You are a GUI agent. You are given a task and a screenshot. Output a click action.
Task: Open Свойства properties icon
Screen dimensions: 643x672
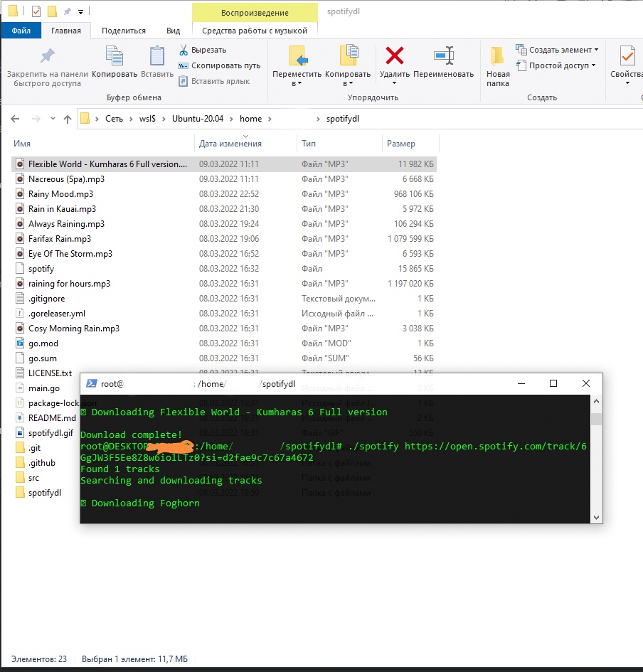click(x=627, y=55)
